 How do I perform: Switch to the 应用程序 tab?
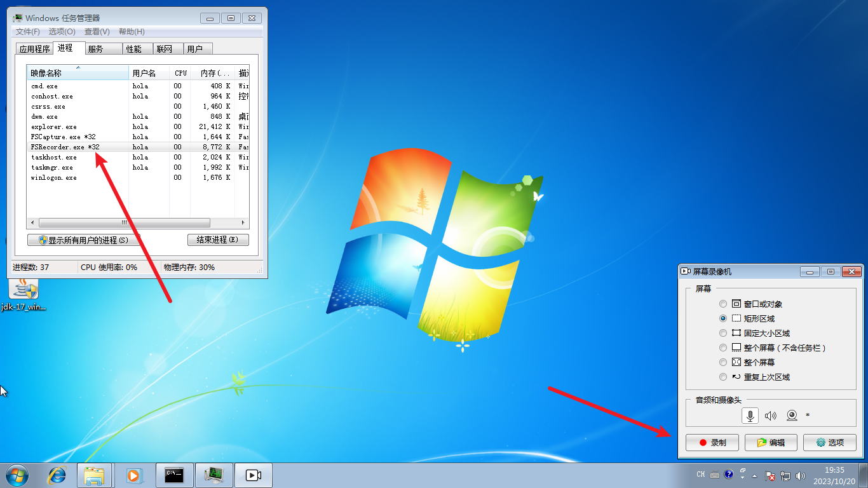point(34,48)
